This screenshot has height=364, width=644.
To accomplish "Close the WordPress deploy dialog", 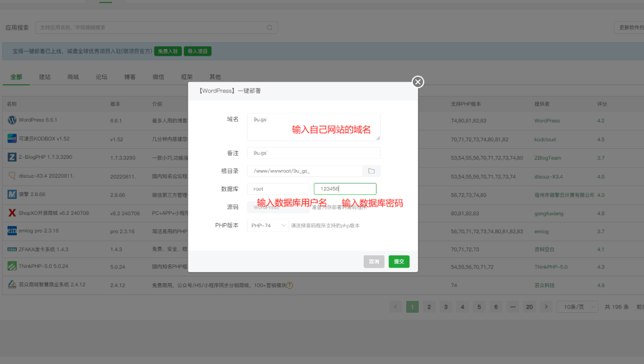I will (417, 82).
